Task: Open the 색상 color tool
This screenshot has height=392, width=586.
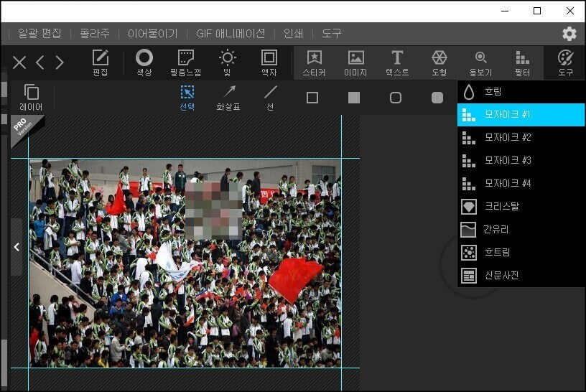Action: [144, 62]
